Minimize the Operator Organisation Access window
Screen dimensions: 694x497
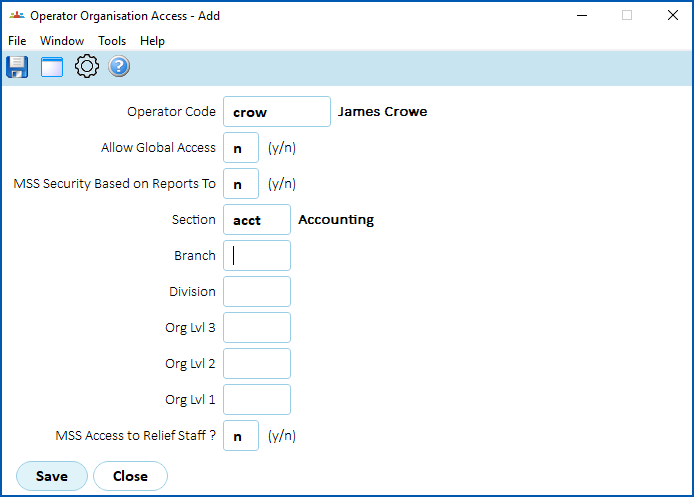[x=582, y=15]
